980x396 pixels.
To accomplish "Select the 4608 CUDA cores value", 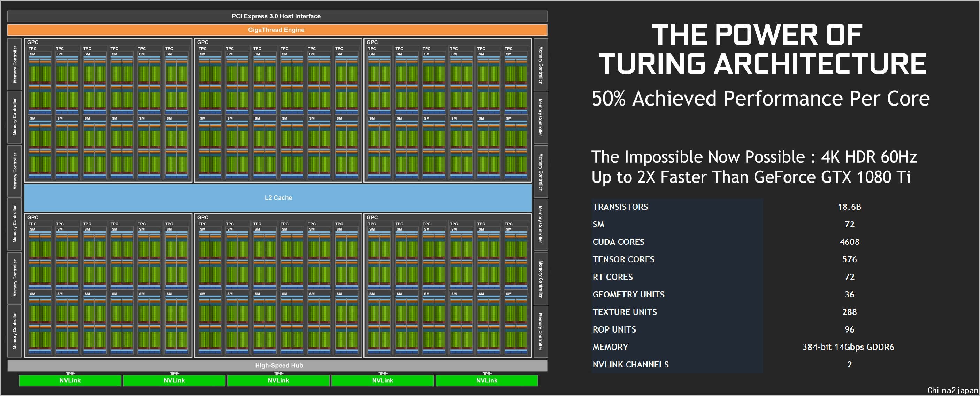I will click(x=849, y=242).
